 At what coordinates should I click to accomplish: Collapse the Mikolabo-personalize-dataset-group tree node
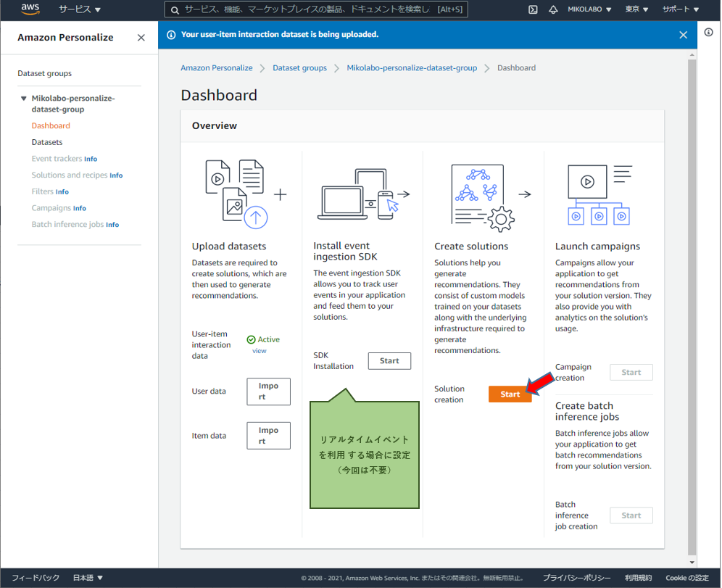23,99
